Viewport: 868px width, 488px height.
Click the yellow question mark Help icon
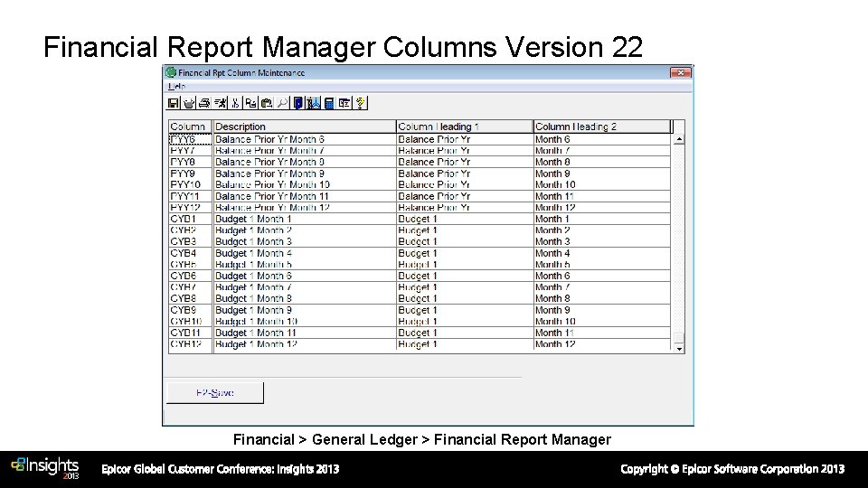tap(361, 103)
